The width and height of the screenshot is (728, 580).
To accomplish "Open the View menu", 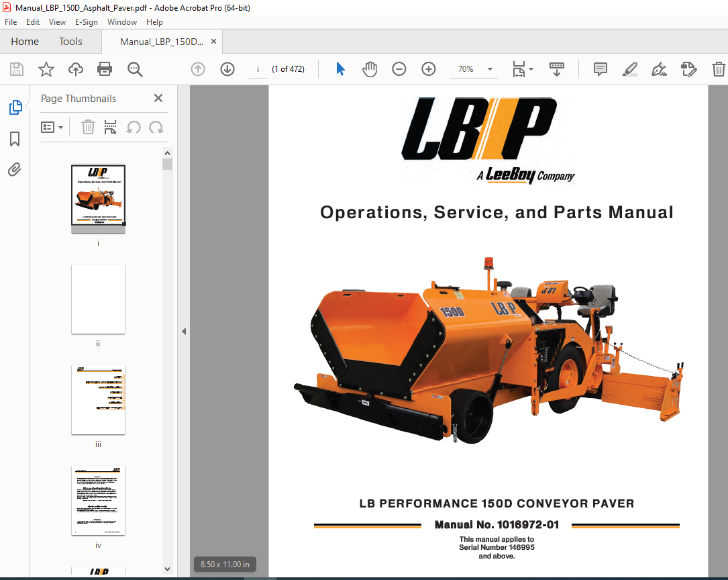I will [x=57, y=22].
